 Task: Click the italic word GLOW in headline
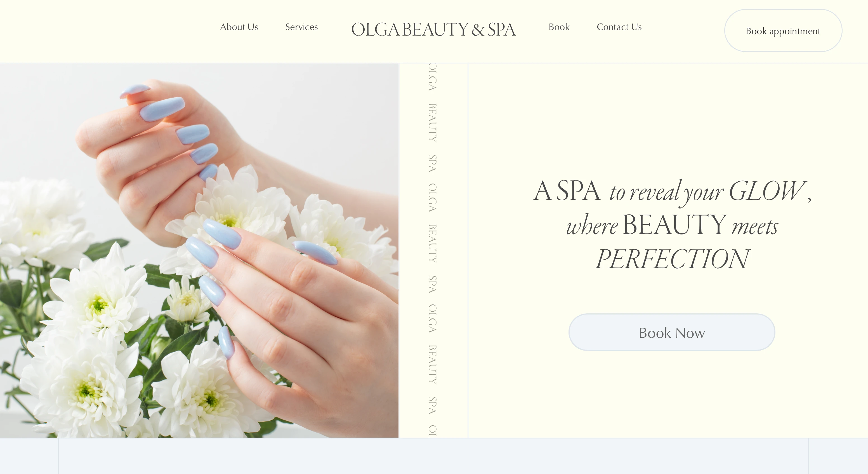click(x=767, y=191)
